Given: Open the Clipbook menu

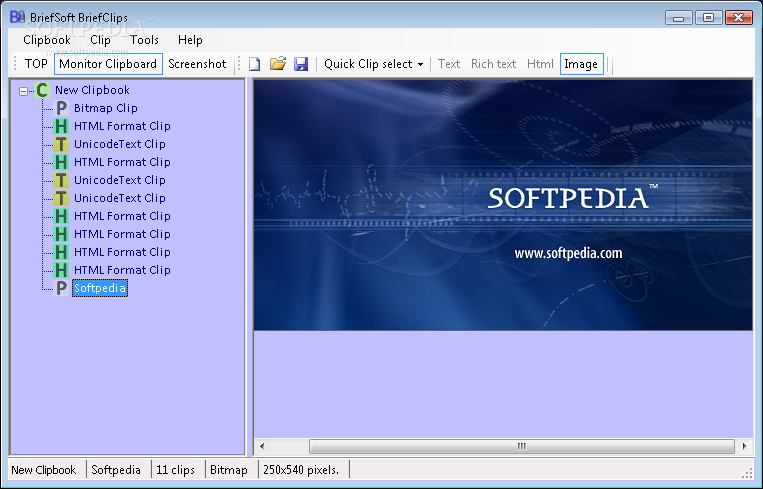Looking at the screenshot, I should click(x=47, y=40).
